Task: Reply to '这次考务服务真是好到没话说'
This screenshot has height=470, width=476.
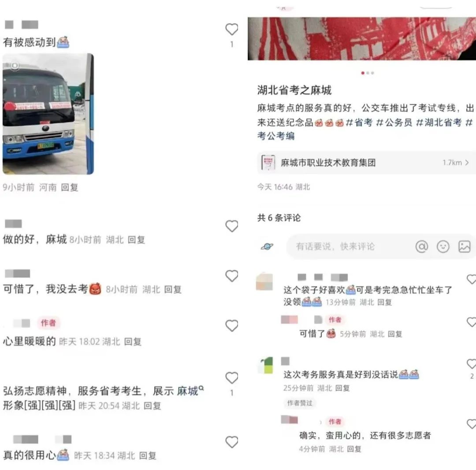Action: tap(342, 388)
